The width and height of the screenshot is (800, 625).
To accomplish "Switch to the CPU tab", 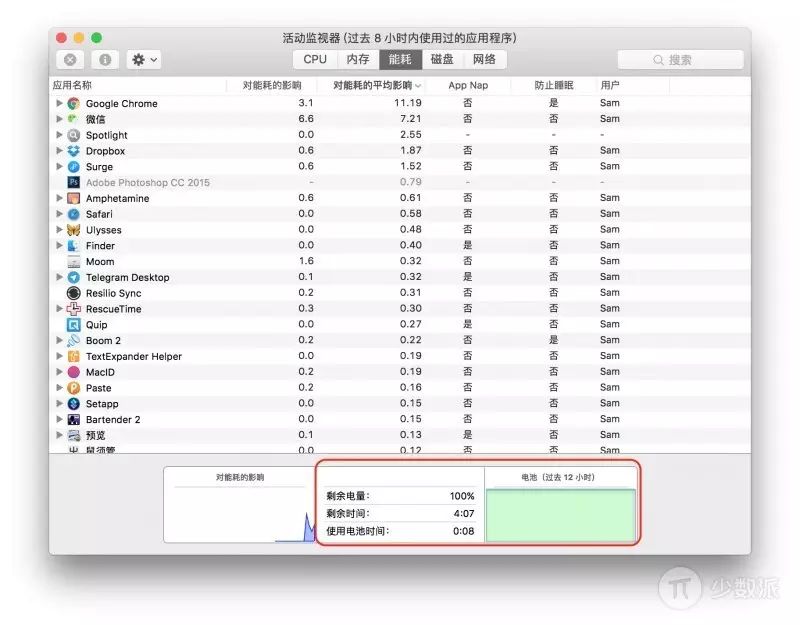I will (315, 59).
